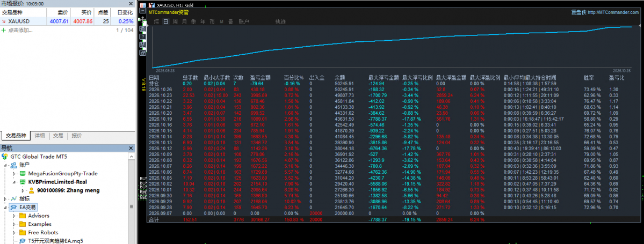Select the 轨迹 tab in MTCommander
644x244 pixels.
280,22
